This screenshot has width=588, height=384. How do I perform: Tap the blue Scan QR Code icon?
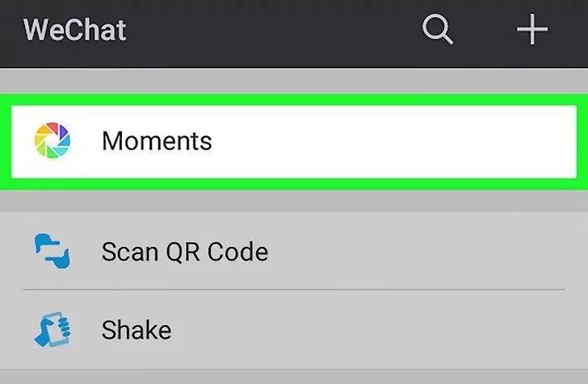[52, 252]
